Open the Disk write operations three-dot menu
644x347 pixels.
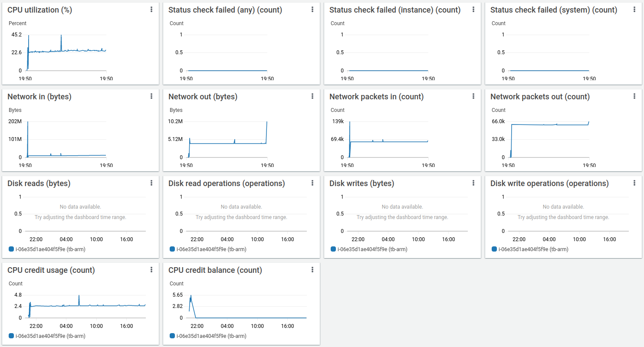click(x=634, y=183)
